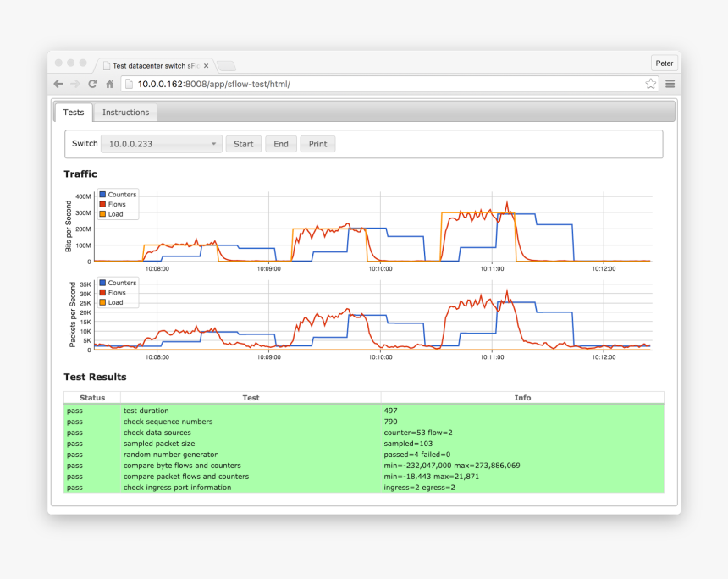Click the browser forward arrow
Image resolution: width=728 pixels, height=579 pixels.
[75, 84]
